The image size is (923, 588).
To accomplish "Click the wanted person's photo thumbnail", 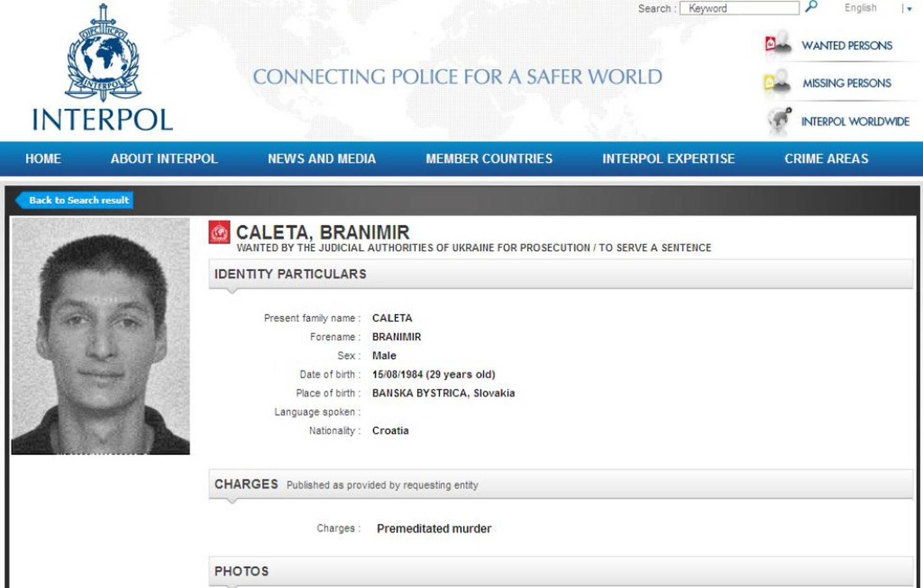I will coord(100,336).
